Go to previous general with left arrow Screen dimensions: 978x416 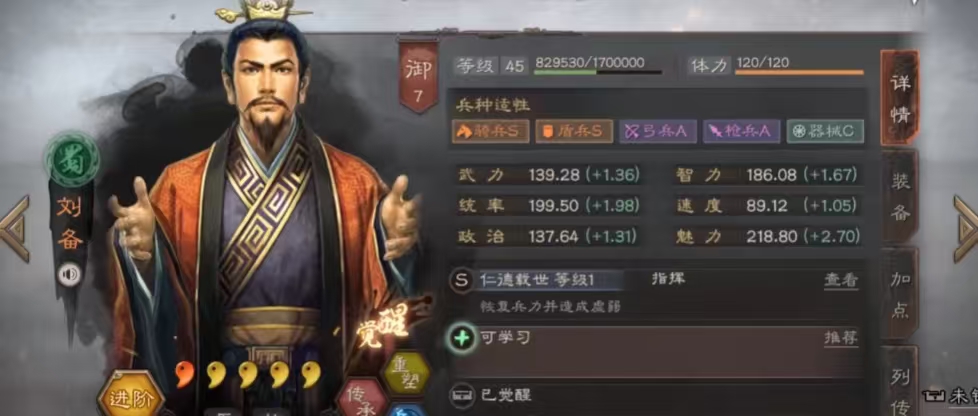15,229
